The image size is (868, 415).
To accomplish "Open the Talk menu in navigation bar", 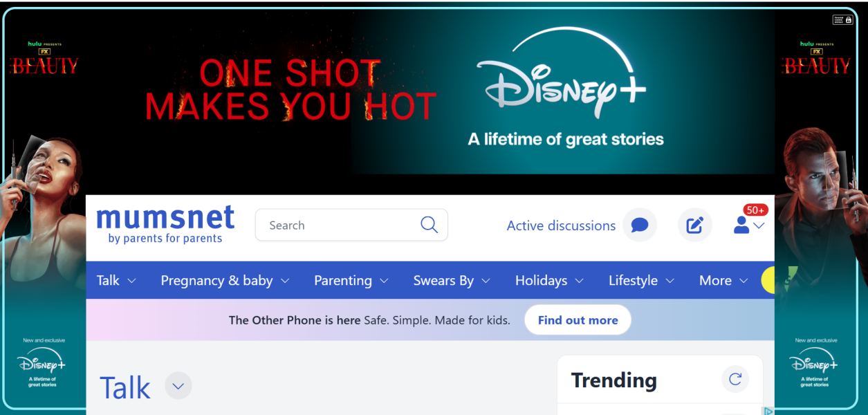I will (116, 280).
